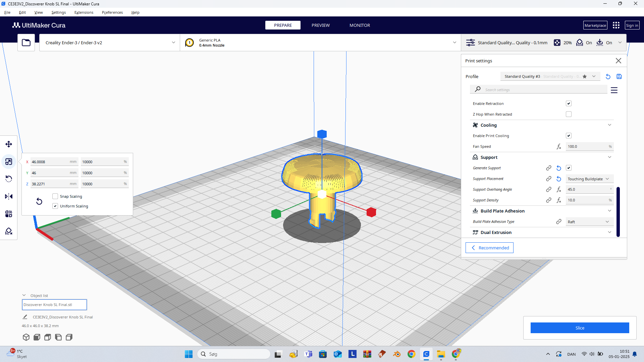Select the Rotate tool icon
This screenshot has width=644, height=362.
pos(9,179)
